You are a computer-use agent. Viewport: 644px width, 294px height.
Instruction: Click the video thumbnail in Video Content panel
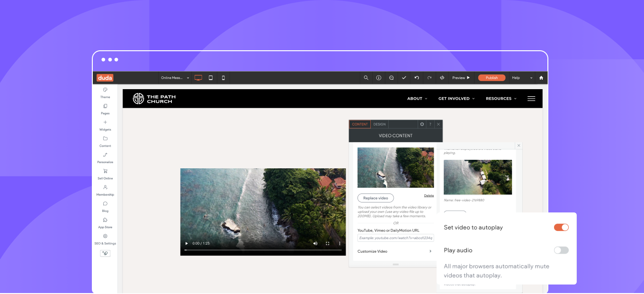tap(395, 167)
